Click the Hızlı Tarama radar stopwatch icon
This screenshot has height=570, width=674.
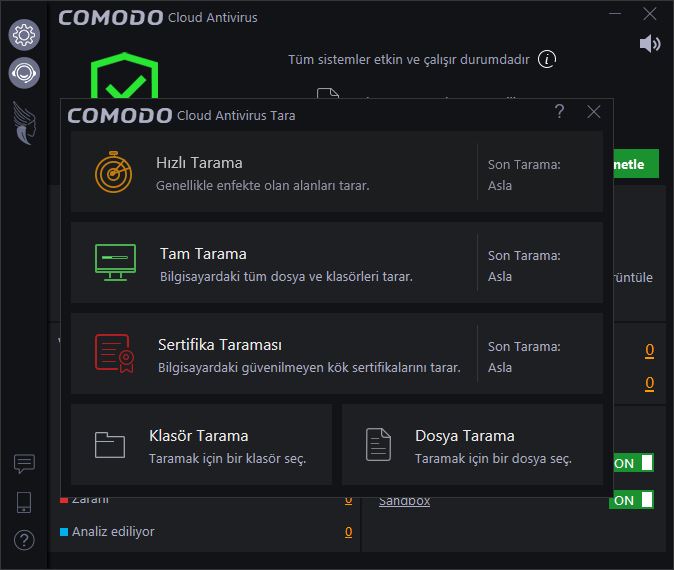[113, 172]
